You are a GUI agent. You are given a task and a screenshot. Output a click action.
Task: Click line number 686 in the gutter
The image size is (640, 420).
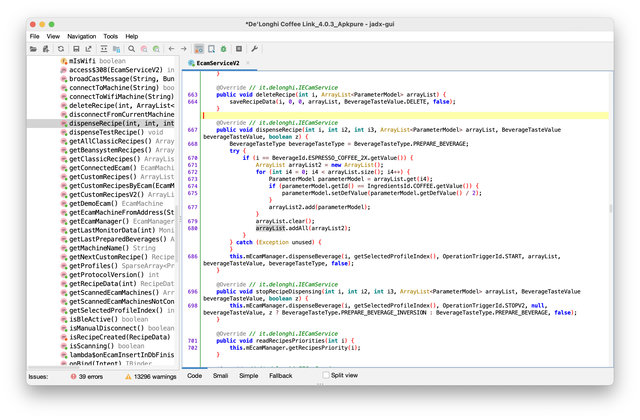192,256
